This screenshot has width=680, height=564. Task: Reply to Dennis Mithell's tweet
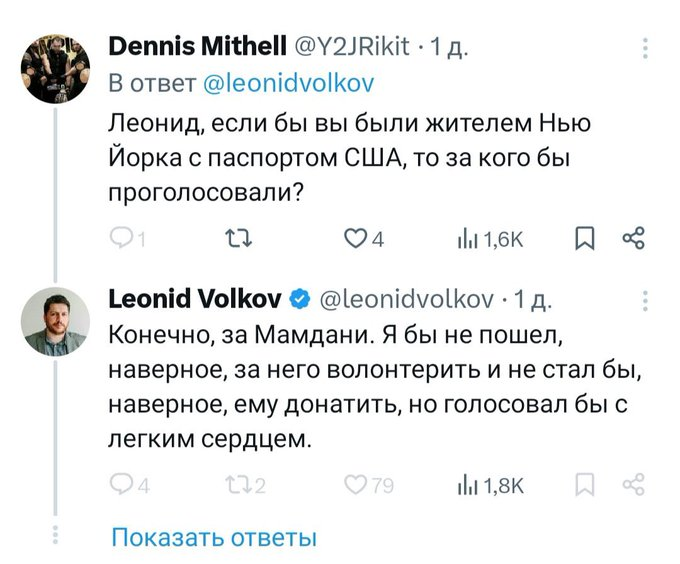click(120, 238)
